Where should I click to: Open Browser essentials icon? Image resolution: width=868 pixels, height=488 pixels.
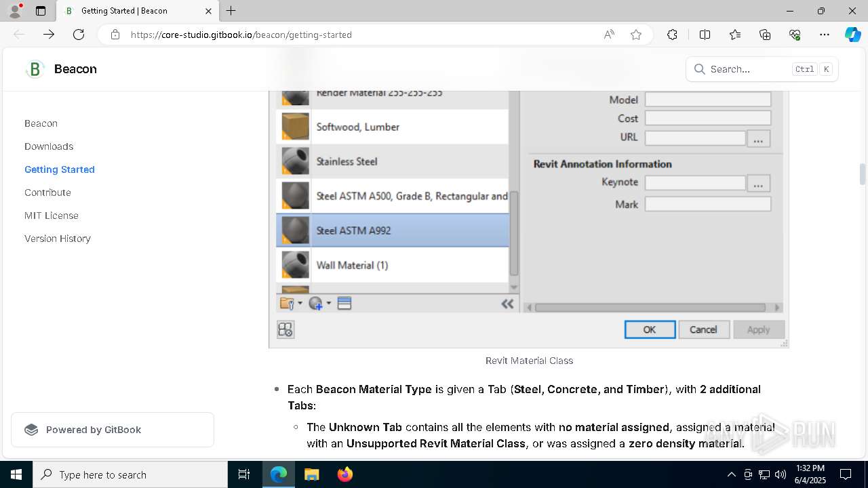coord(795,35)
